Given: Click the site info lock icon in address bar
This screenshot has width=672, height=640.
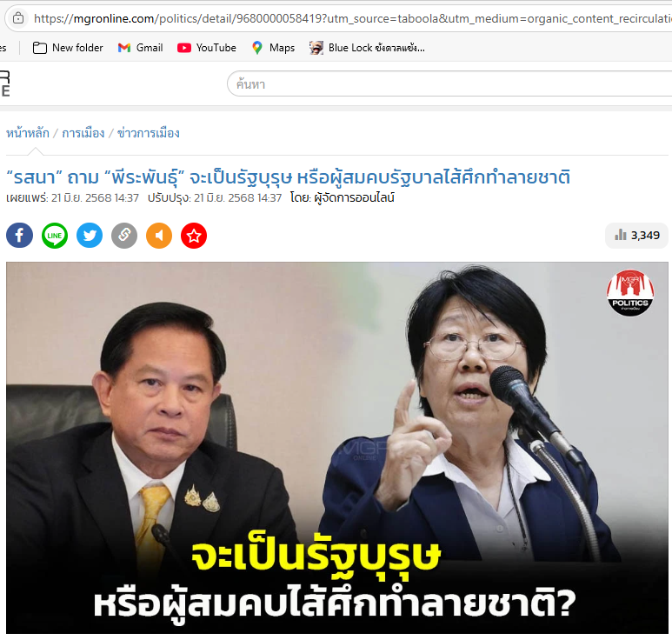Looking at the screenshot, I should point(18,18).
